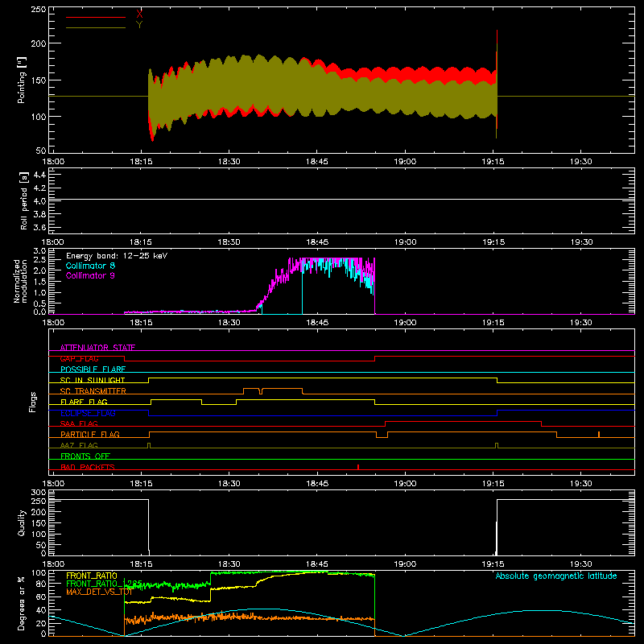Viewport: 644px width, 644px height.
Task: Click the 19:15 tick under Pointing plot
Action: 493,162
